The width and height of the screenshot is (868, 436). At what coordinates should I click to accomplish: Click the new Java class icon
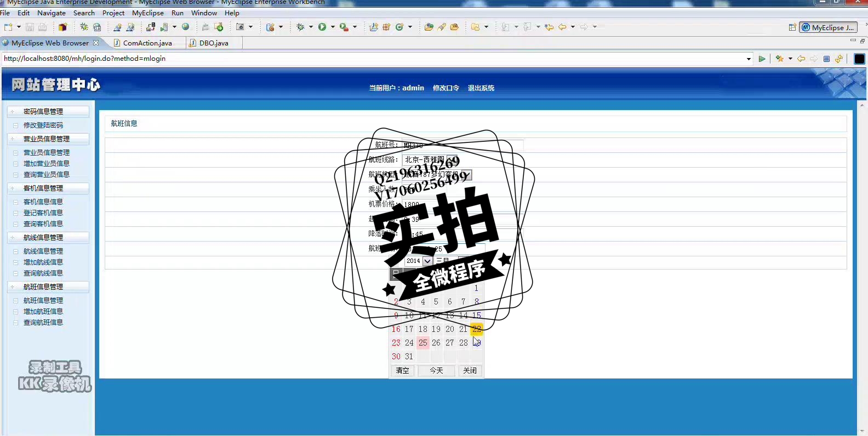[399, 27]
